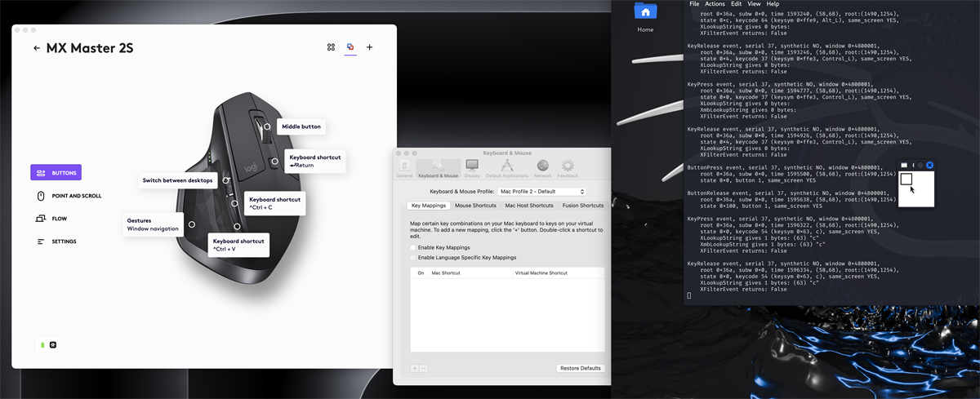Image resolution: width=980 pixels, height=399 pixels.
Task: Open the Default Applications preferences icon
Action: (506, 168)
